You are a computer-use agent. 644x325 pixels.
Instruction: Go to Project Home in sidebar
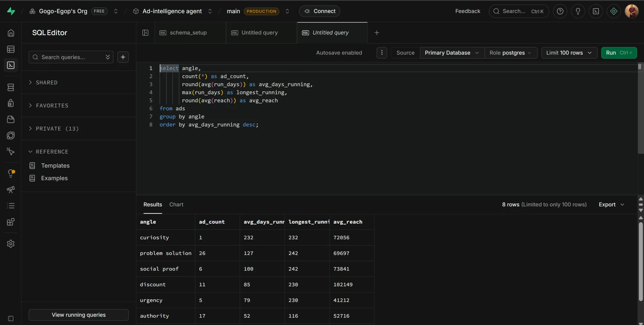click(11, 33)
